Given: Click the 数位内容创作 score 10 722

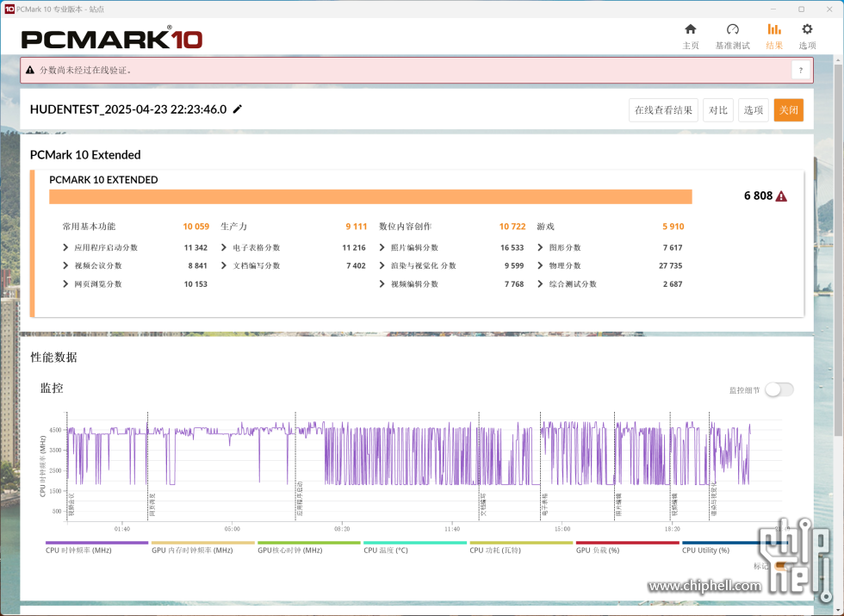Looking at the screenshot, I should coord(512,226).
